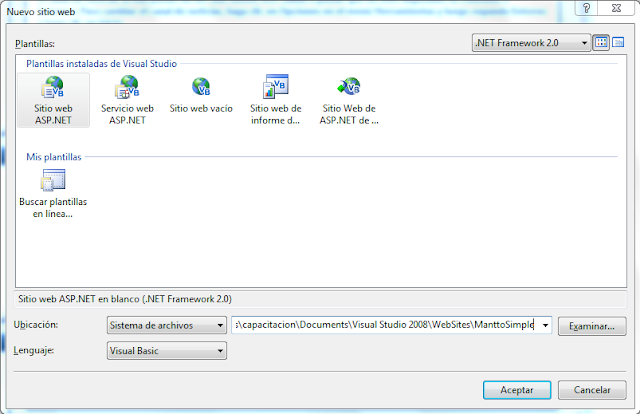Close the Nuevo sitio web dialog

pyautogui.click(x=617, y=8)
